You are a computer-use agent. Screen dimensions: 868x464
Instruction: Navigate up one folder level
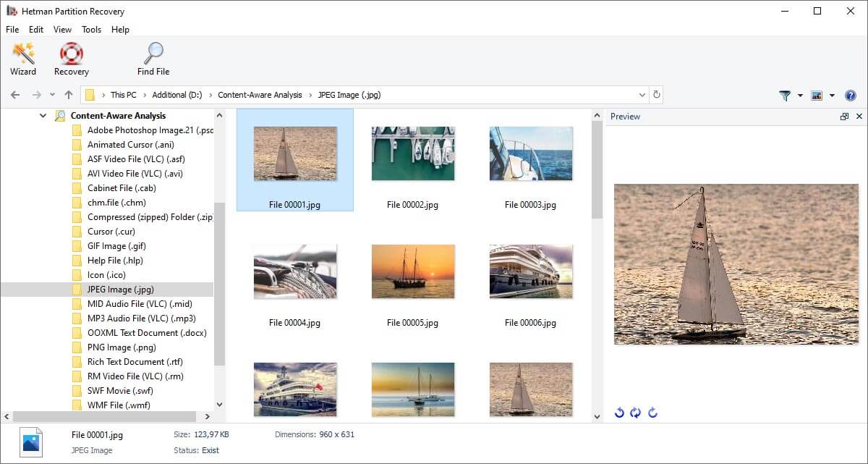click(x=69, y=95)
